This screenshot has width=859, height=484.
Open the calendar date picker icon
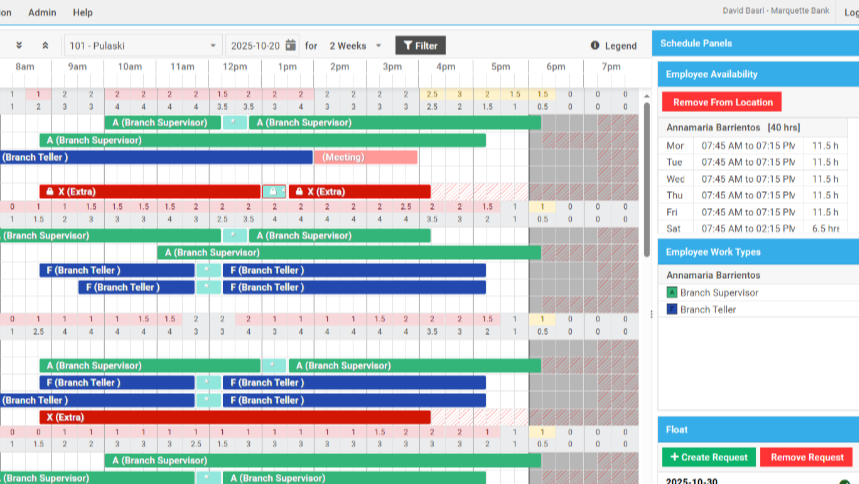(291, 45)
